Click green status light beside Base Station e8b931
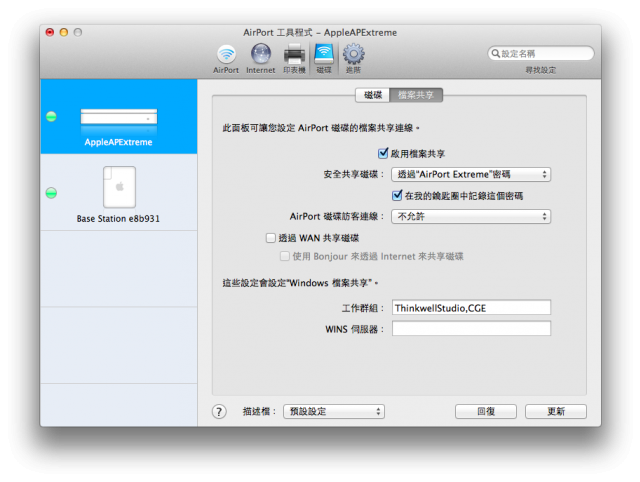 tap(51, 193)
